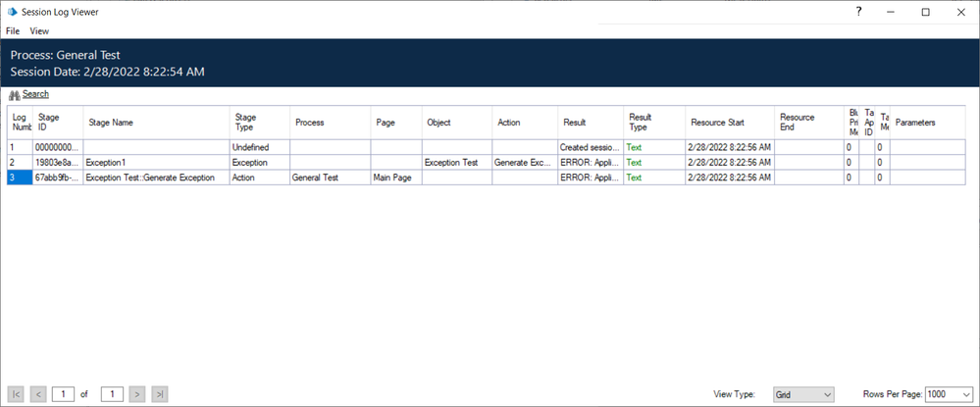Click the Parameters column header

coord(927,123)
